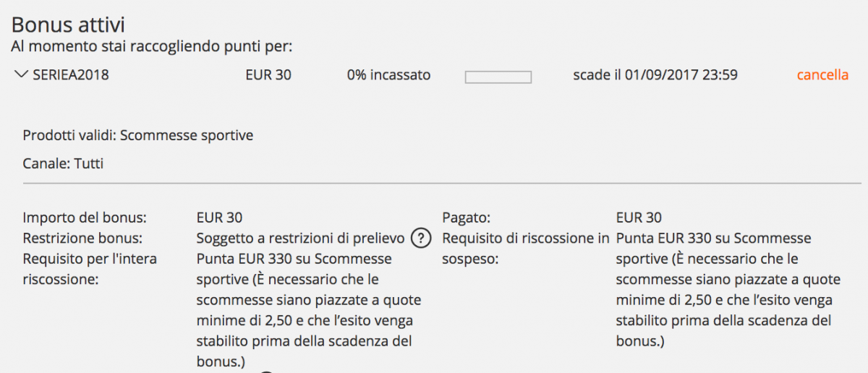Select the SERIEA2018 bonus name
The height and width of the screenshot is (373, 868).
click(x=71, y=74)
